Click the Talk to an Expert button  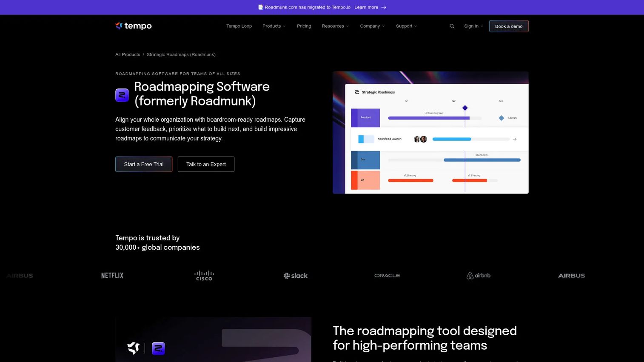[x=206, y=164]
